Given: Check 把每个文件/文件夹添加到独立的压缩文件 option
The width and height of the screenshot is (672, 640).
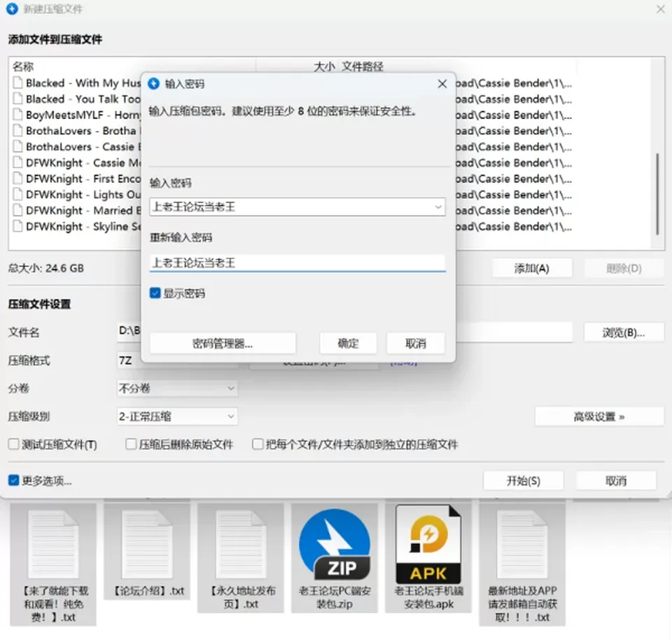Looking at the screenshot, I should click(x=258, y=444).
